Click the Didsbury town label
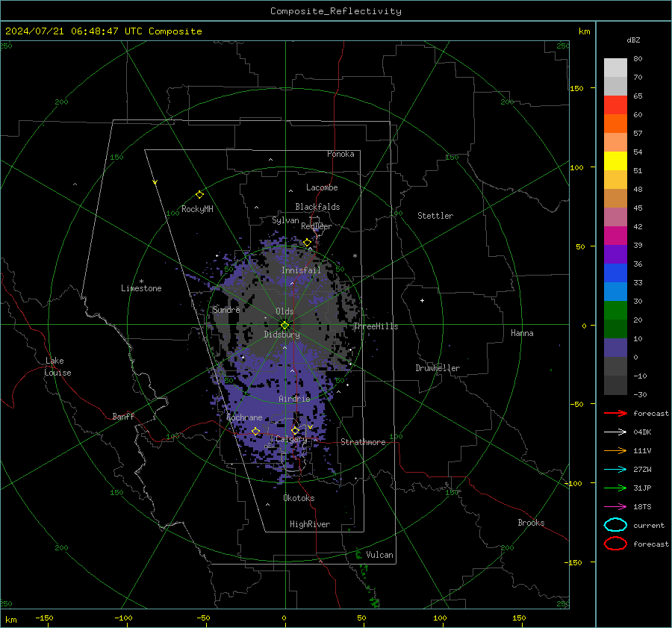Viewport: 672px width, 628px height. click(x=281, y=335)
